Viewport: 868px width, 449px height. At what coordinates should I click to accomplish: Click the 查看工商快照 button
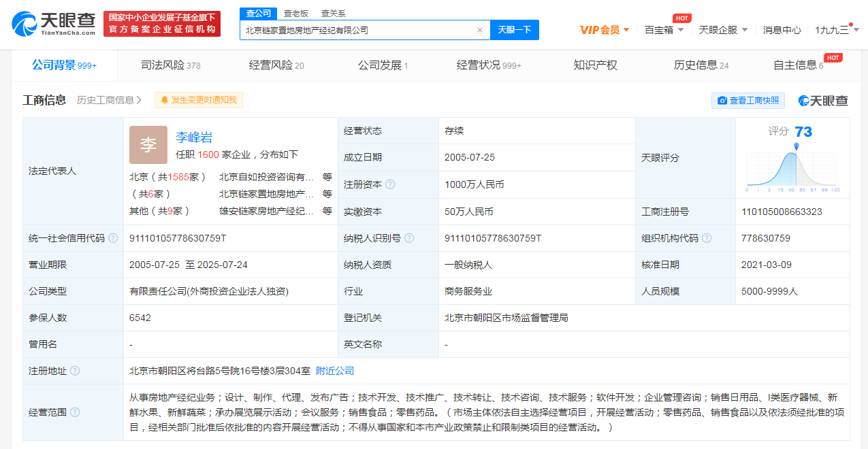click(x=748, y=101)
